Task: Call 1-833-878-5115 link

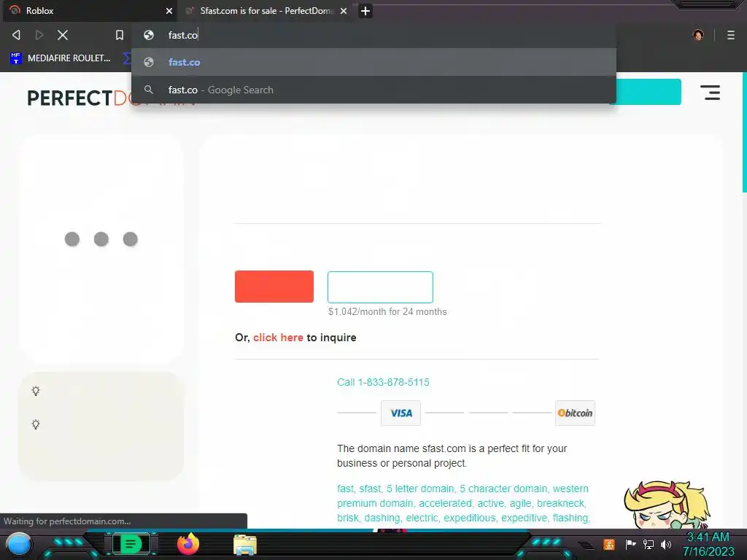Action: point(383,382)
